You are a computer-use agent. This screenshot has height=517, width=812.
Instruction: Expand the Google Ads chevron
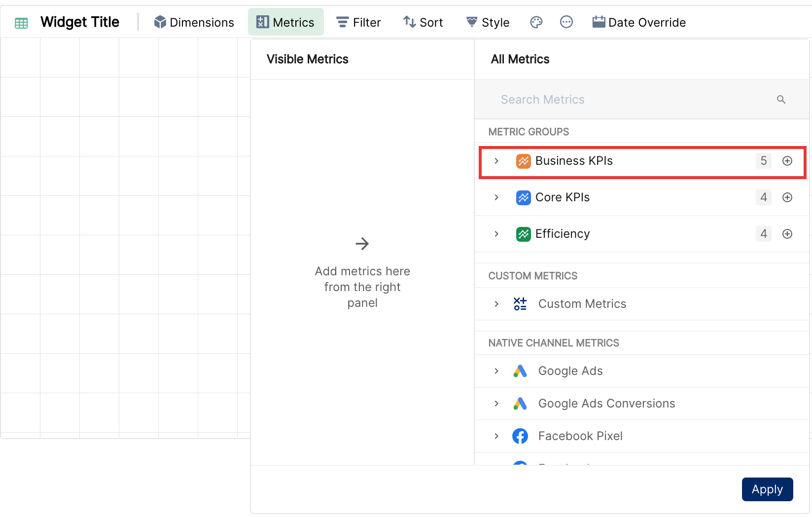tap(496, 371)
